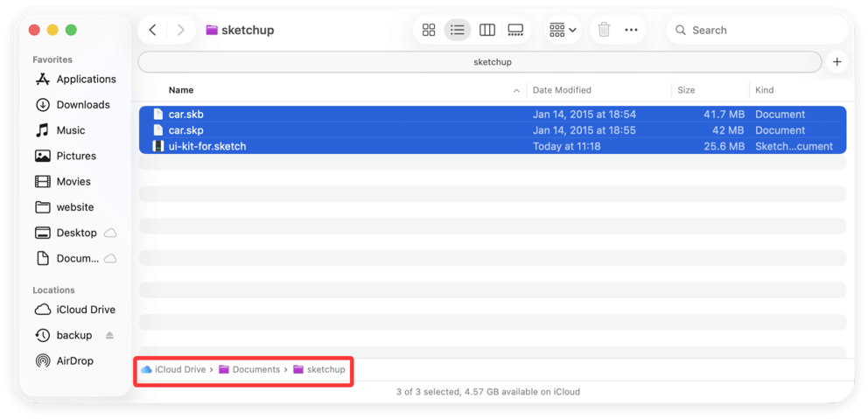Go back with the left chevron
This screenshot has height=419, width=868.
[x=153, y=30]
